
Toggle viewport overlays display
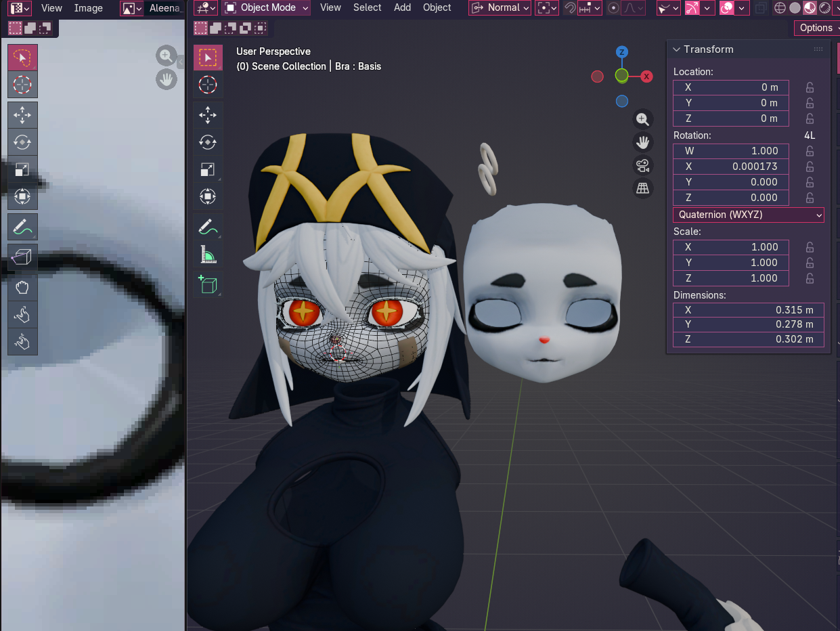coord(727,8)
